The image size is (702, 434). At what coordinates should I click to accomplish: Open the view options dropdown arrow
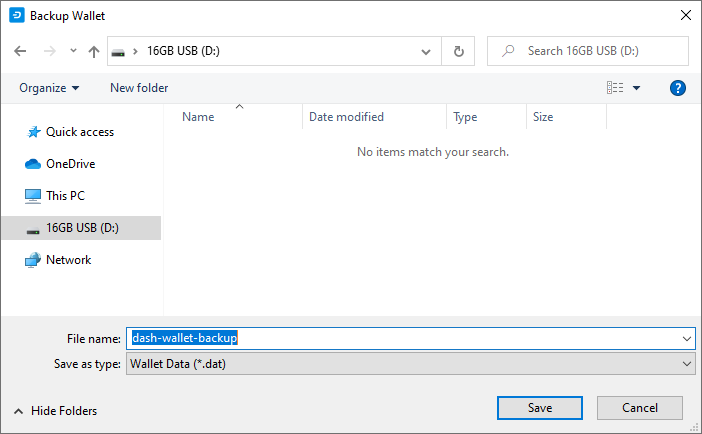(x=636, y=88)
